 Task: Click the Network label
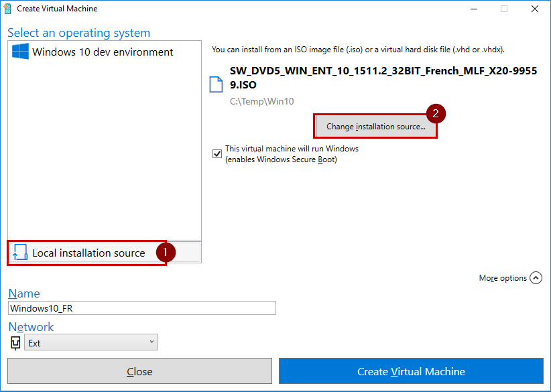31,327
